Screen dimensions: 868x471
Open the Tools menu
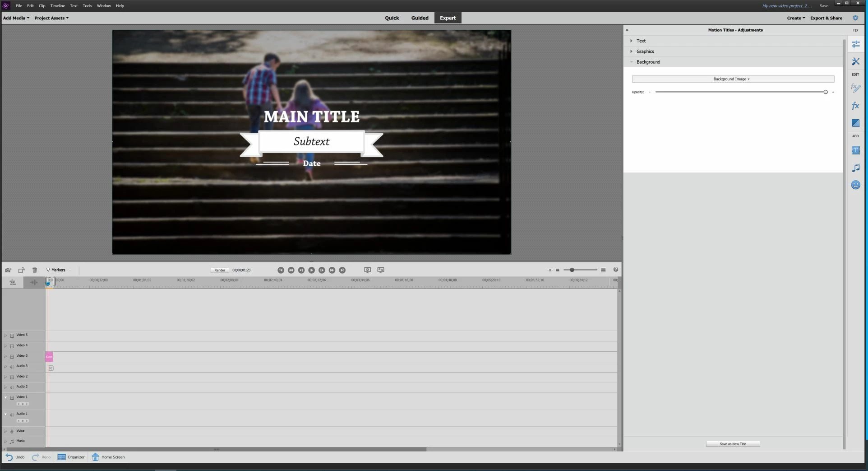(x=88, y=6)
